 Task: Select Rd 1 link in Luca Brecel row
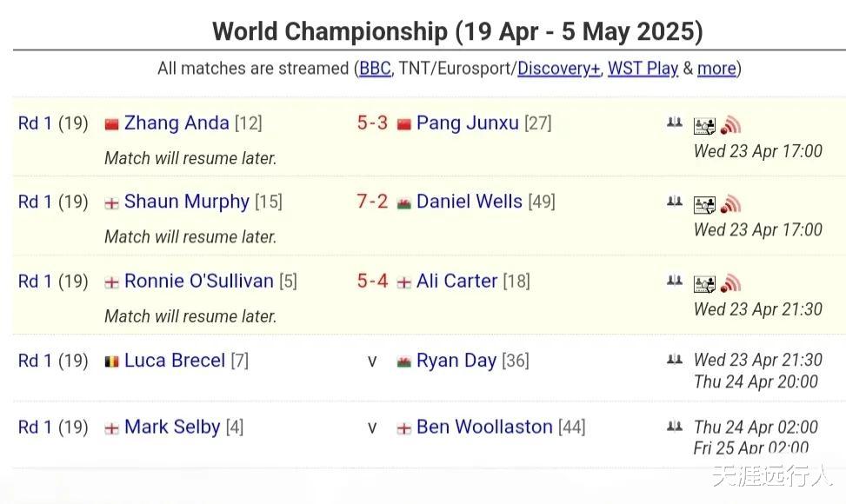35,361
